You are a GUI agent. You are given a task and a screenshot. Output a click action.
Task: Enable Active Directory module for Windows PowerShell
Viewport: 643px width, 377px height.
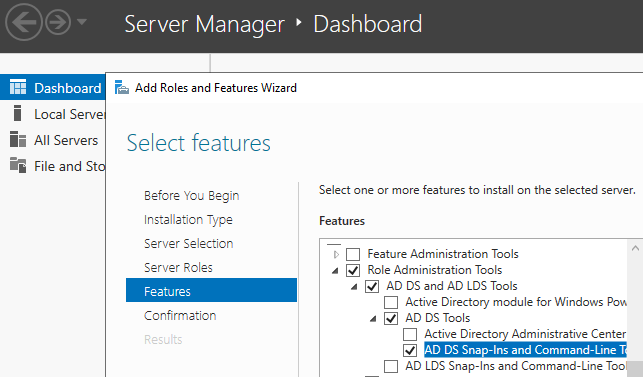pyautogui.click(x=391, y=302)
